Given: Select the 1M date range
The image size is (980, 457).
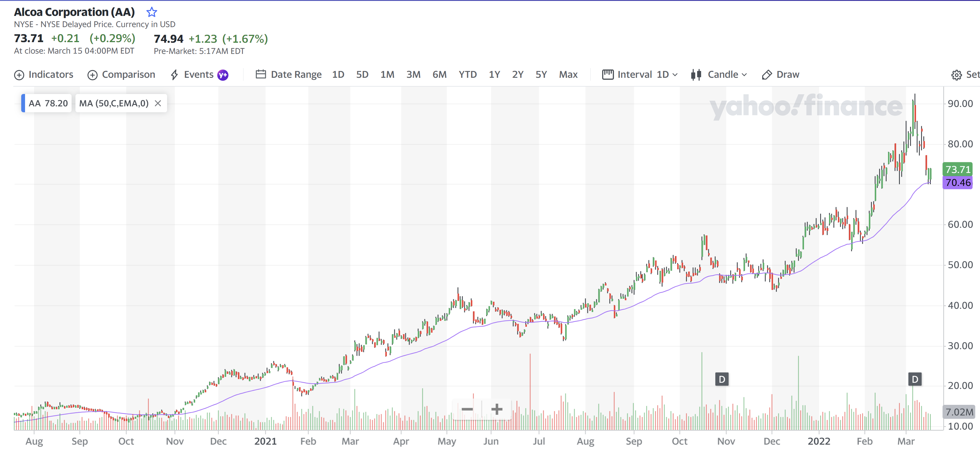Looking at the screenshot, I should (x=387, y=75).
